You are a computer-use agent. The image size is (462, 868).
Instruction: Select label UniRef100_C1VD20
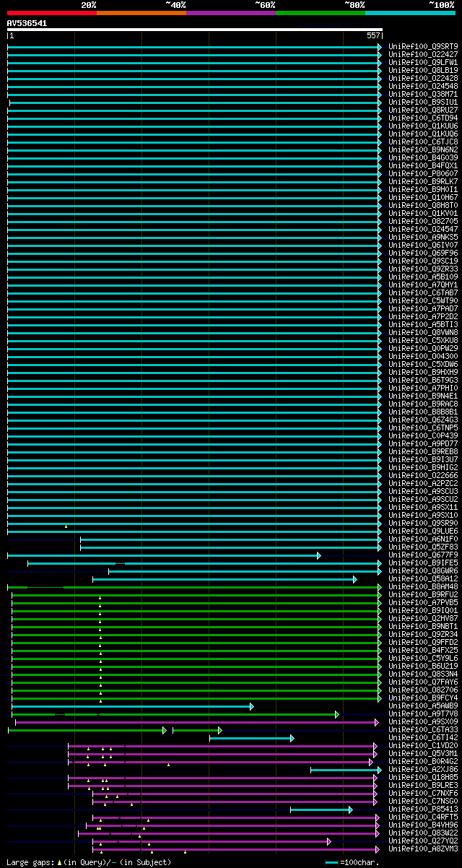point(423,745)
